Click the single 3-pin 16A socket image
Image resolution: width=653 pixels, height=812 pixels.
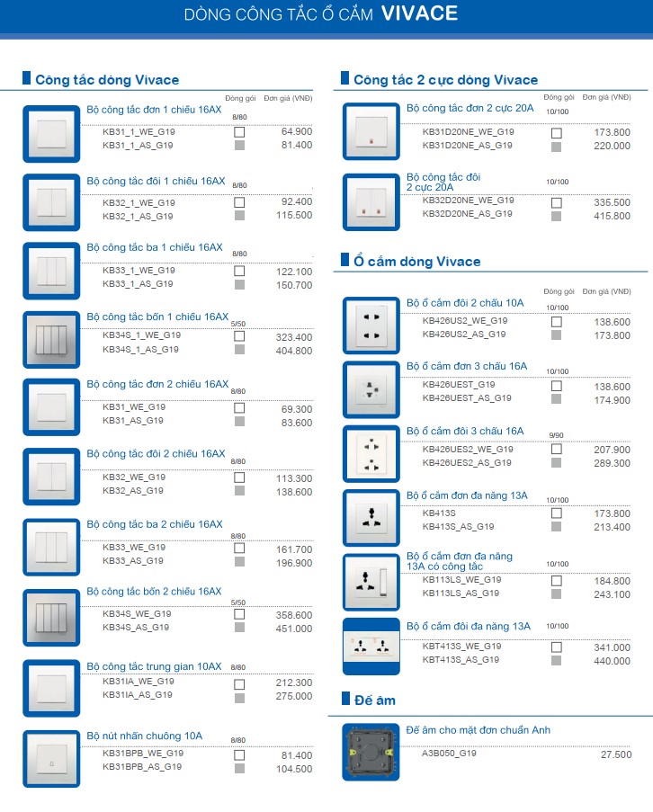pos(371,389)
